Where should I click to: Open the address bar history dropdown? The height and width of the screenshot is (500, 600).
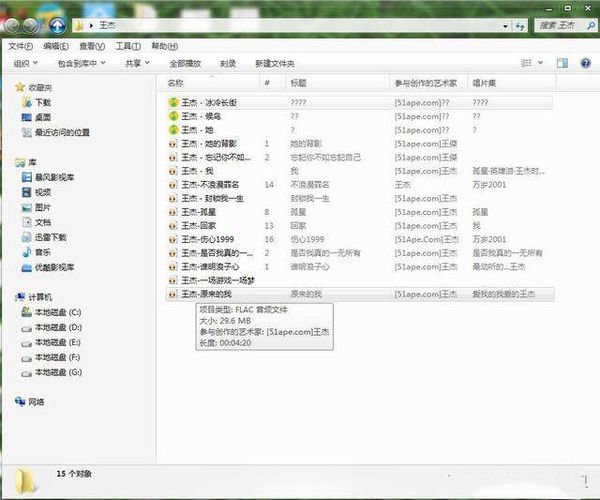click(x=505, y=26)
